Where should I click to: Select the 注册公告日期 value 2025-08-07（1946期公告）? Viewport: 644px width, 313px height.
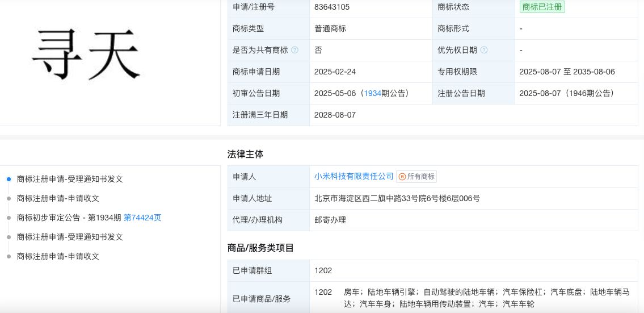tap(567, 93)
